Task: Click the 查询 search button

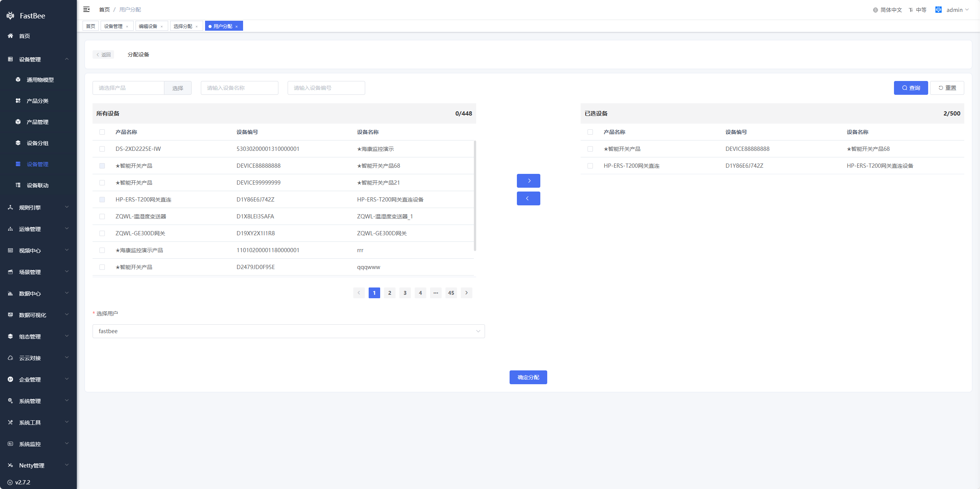Action: (910, 88)
